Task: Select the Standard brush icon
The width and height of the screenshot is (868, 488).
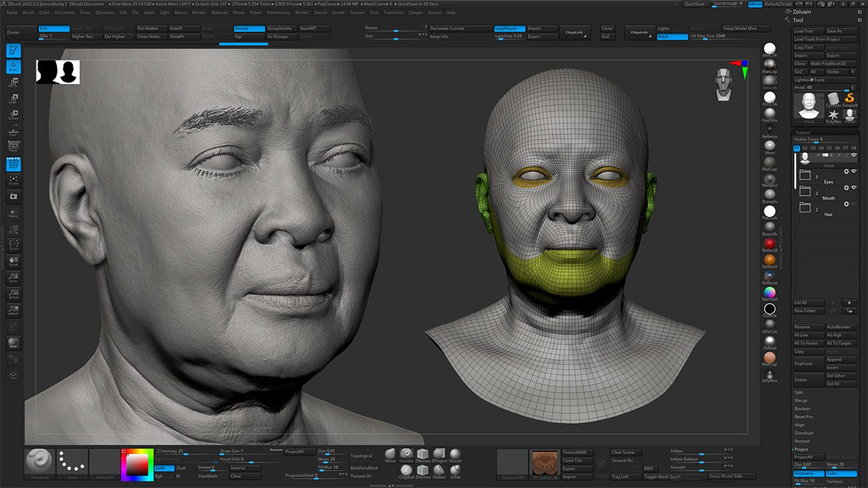Action: pos(39,461)
